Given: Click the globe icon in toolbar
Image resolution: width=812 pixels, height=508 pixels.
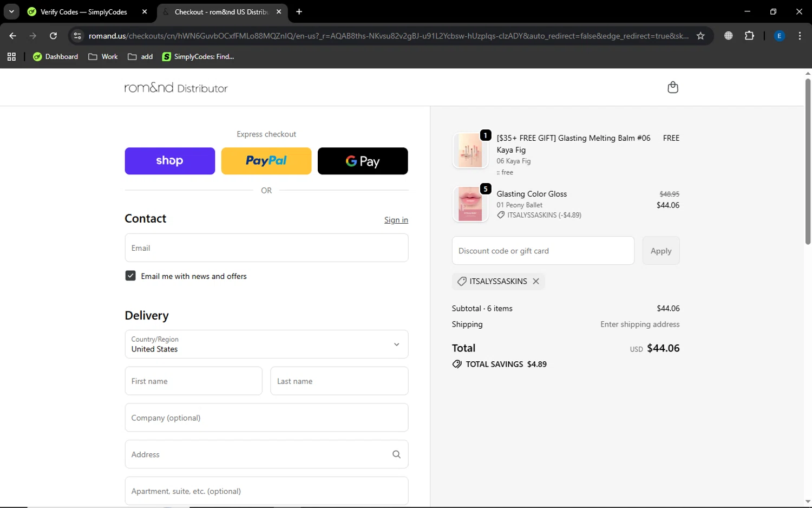Looking at the screenshot, I should (x=729, y=36).
